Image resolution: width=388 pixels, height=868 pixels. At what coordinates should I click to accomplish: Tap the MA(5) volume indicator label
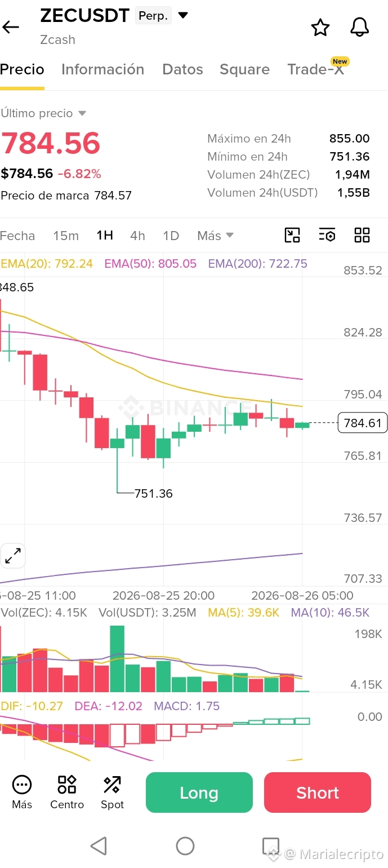coord(244,613)
